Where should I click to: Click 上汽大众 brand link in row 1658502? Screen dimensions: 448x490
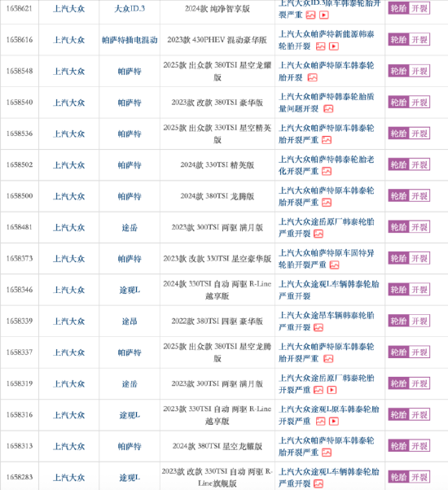coord(68,165)
